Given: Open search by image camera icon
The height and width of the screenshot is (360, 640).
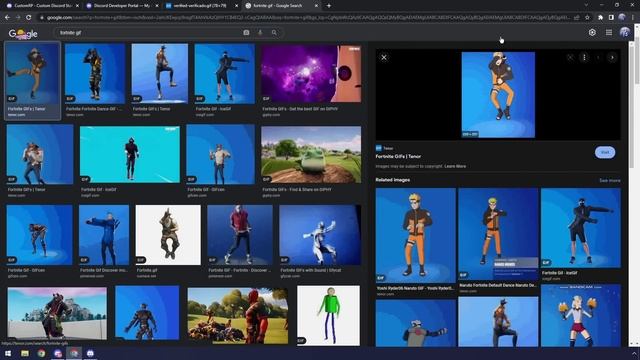Looking at the screenshot, I should tap(246, 33).
